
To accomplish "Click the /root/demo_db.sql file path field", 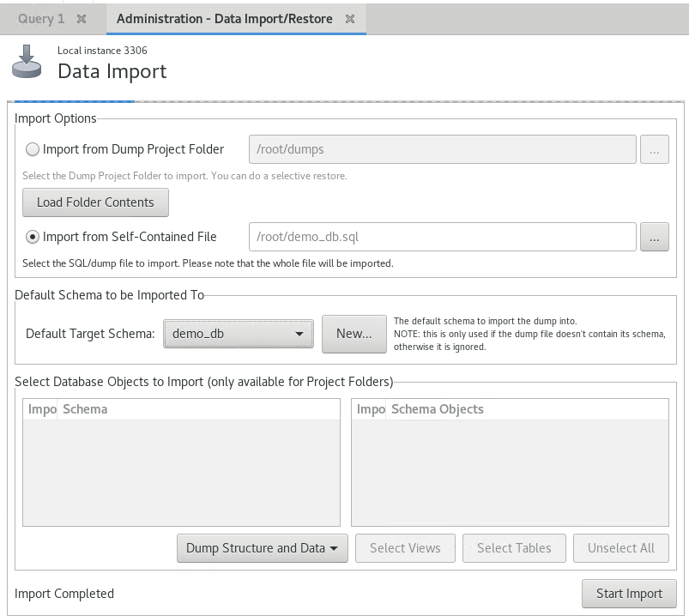I will tap(443, 237).
